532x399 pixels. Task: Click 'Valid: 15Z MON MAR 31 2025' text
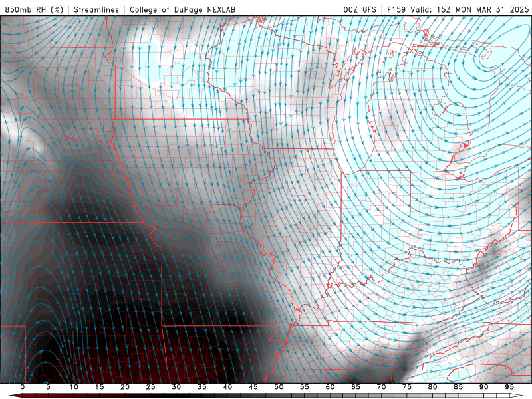pyautogui.click(x=469, y=9)
